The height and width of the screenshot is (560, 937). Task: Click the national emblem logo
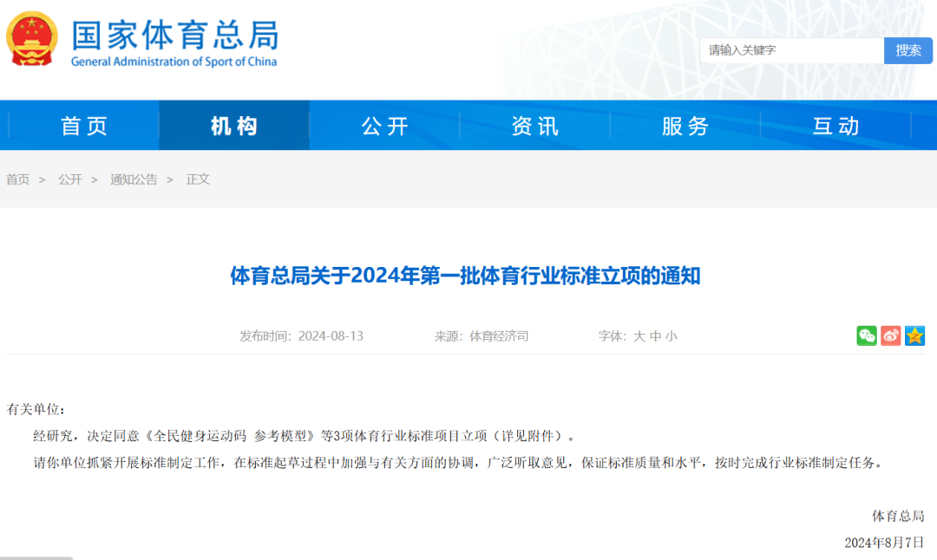(x=32, y=41)
